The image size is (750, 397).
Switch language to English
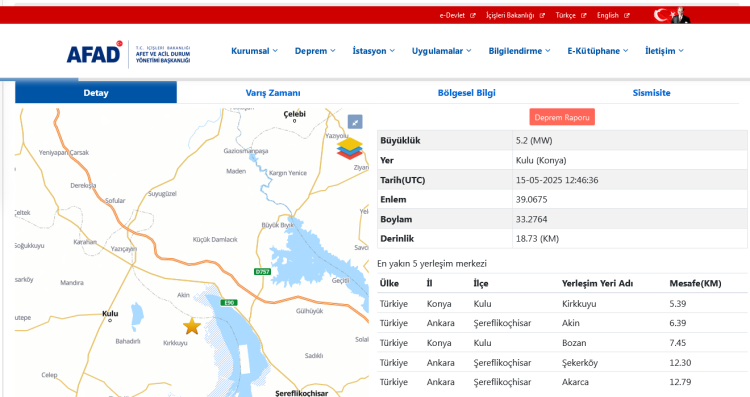(607, 15)
